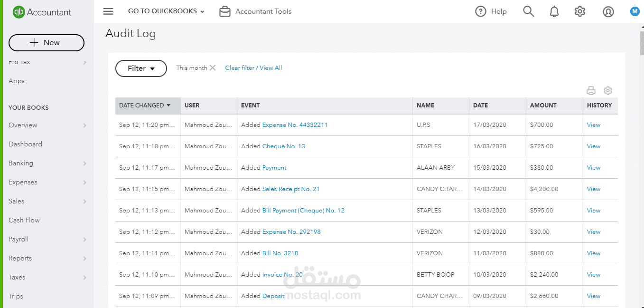Open Cash Flow in the sidebar
Image resolution: width=644 pixels, height=308 pixels.
click(x=24, y=220)
